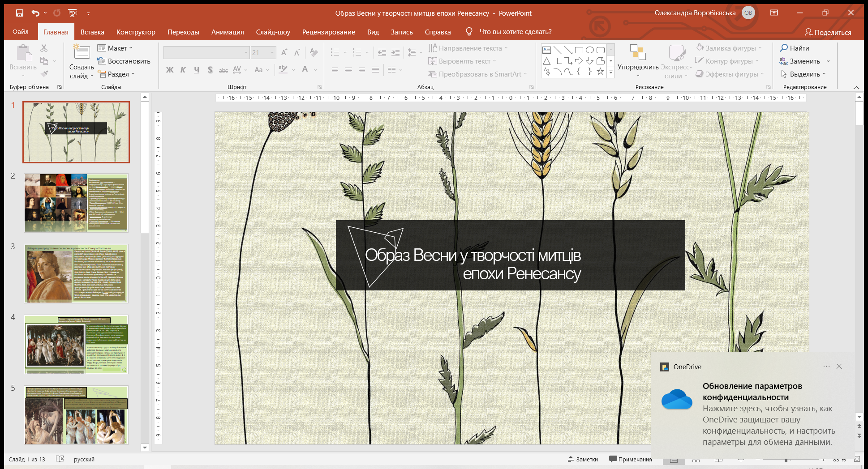868x469 pixels.
Task: Click the bulleted list icon
Action: click(335, 53)
